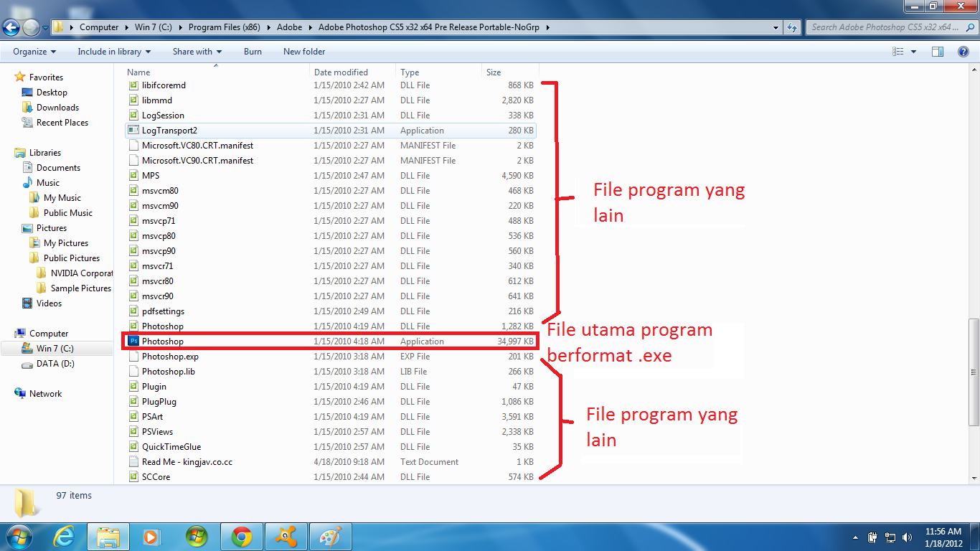
Task: Select DATA (D:) drive in sidebar
Action: [55, 364]
